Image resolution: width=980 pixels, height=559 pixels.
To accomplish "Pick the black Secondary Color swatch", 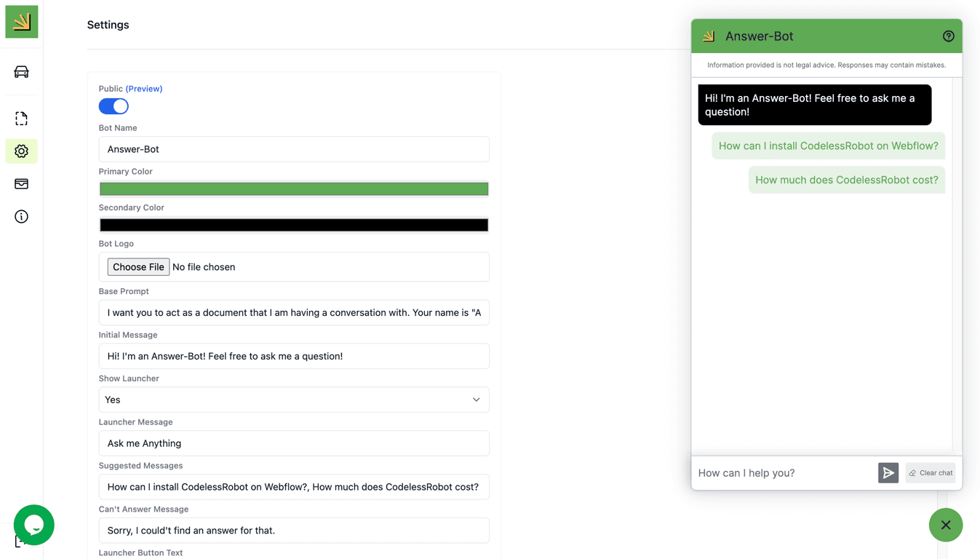I will pyautogui.click(x=293, y=224).
